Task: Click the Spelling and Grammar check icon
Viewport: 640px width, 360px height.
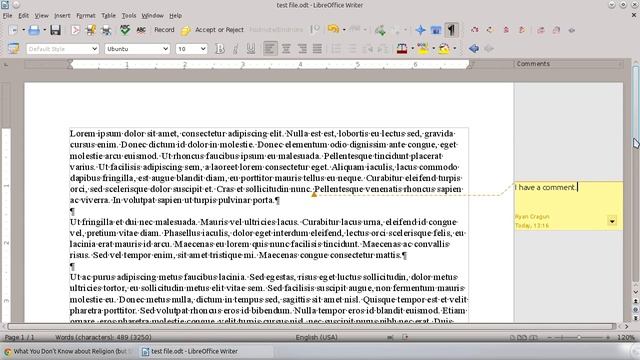Action: tap(125, 29)
